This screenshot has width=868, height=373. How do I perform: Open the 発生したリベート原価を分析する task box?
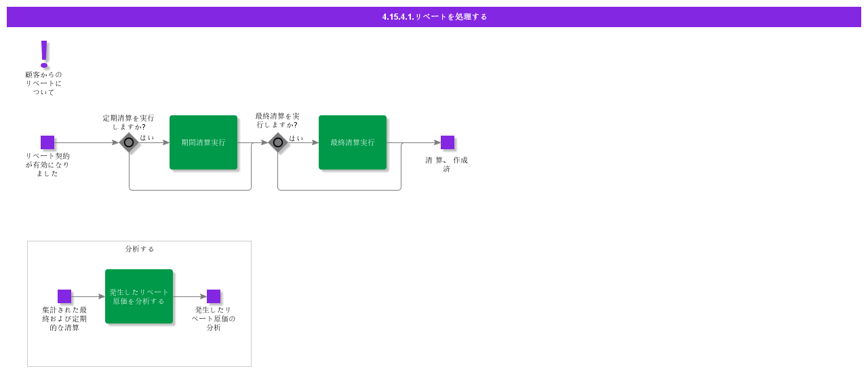point(139,296)
